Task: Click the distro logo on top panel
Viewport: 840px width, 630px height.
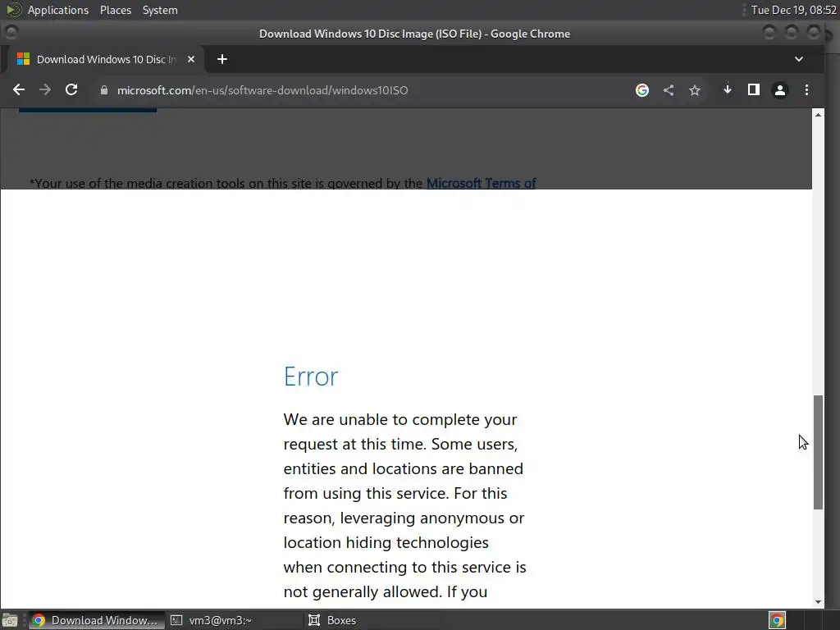Action: pyautogui.click(x=13, y=10)
